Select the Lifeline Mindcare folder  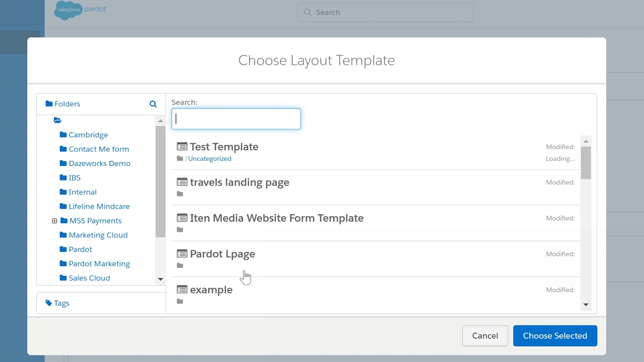pyautogui.click(x=99, y=206)
